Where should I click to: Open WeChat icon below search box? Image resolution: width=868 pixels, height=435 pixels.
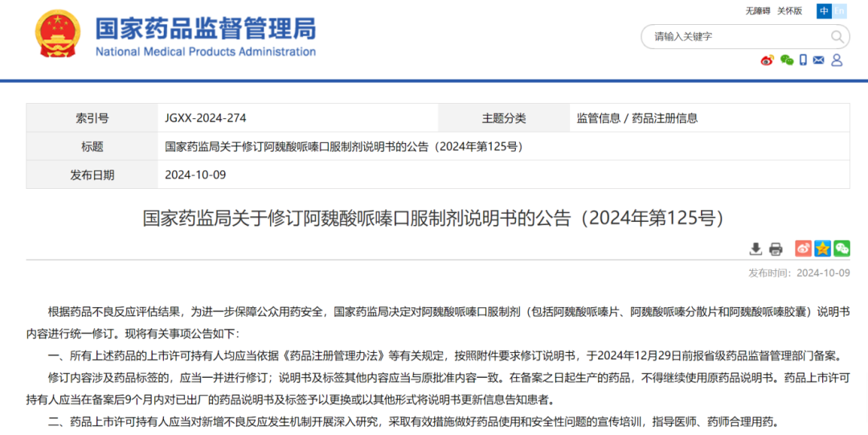click(787, 60)
